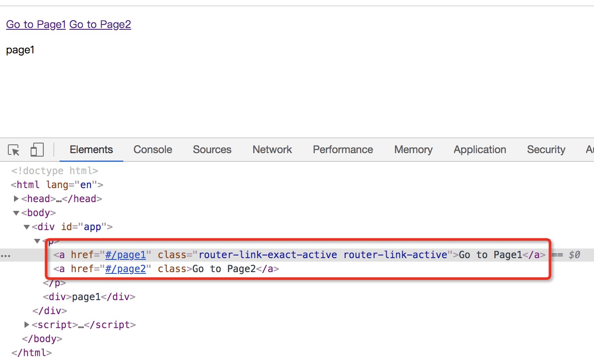Select the closing </div> tag line
This screenshot has width=594, height=364.
tap(49, 311)
